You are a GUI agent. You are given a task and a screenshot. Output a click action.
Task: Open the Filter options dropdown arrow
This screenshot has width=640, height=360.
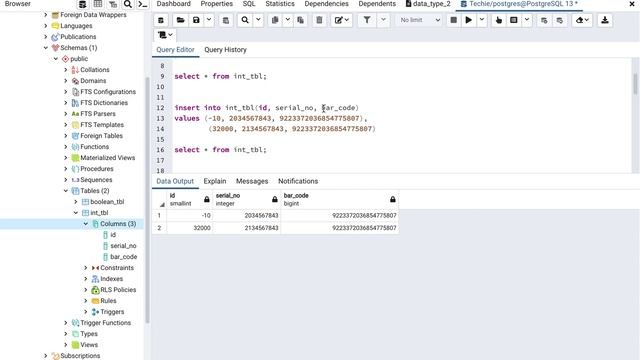383,20
